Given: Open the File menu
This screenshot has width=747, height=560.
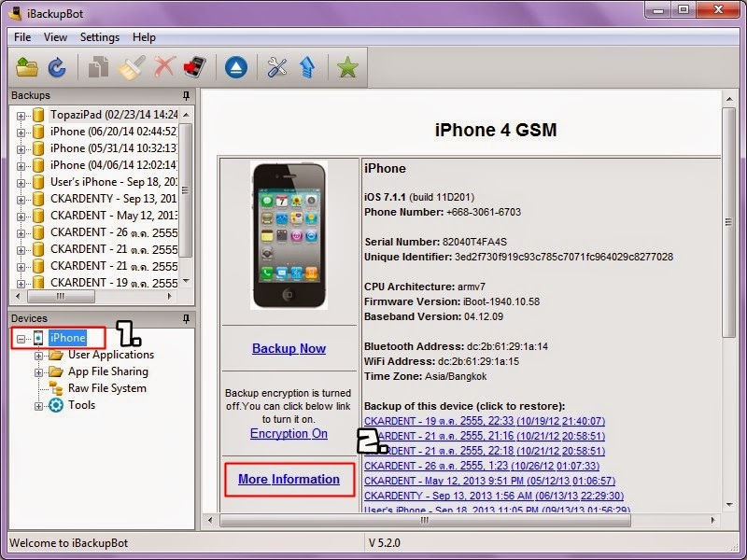Looking at the screenshot, I should [22, 37].
